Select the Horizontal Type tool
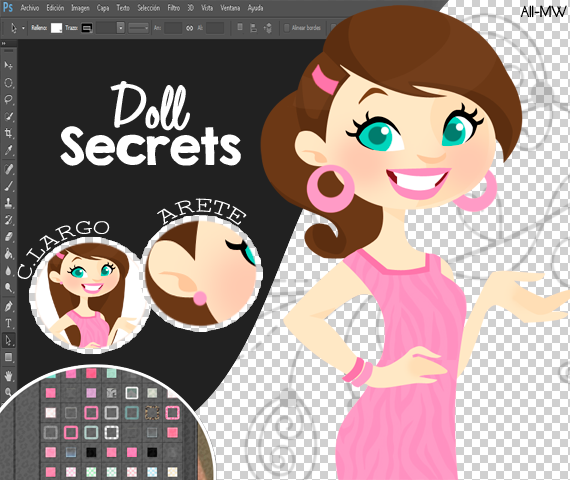570x480 pixels. pyautogui.click(x=8, y=323)
